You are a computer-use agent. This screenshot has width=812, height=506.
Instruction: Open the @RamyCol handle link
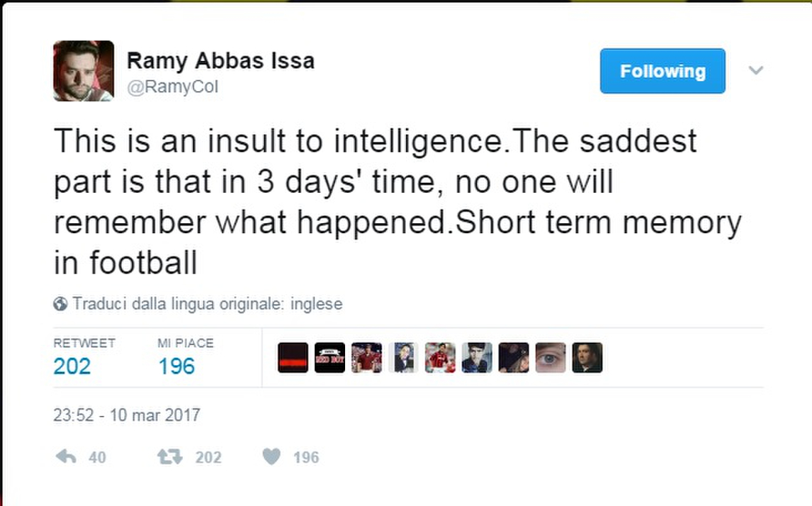pyautogui.click(x=172, y=87)
